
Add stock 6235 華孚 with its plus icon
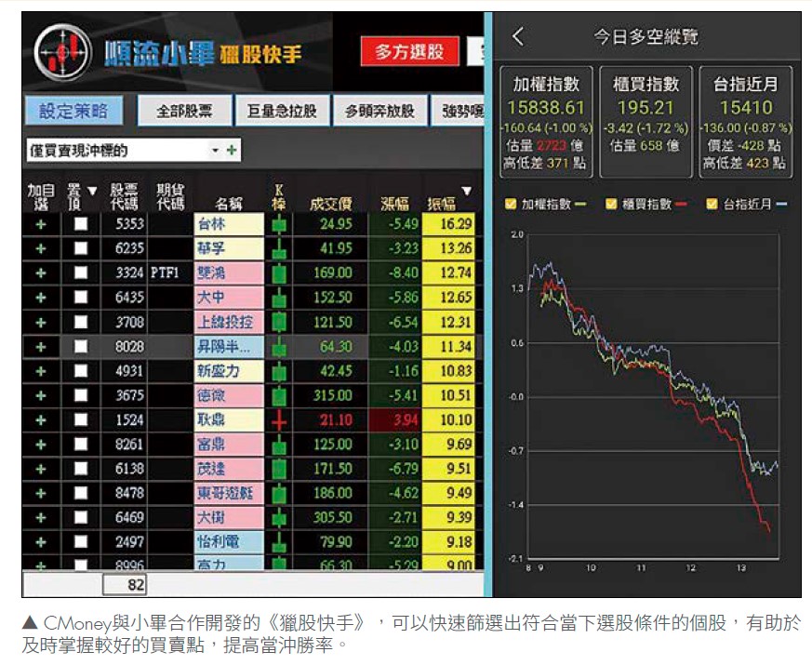click(x=41, y=248)
